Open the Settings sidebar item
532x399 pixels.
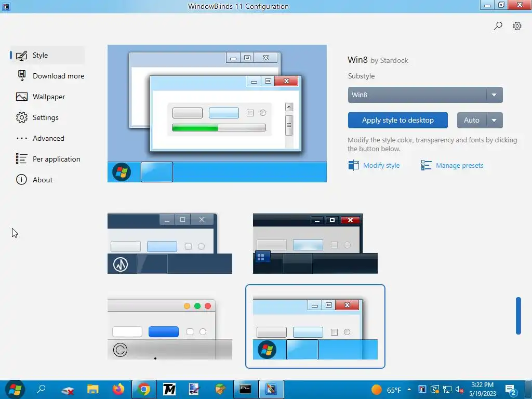(47, 117)
